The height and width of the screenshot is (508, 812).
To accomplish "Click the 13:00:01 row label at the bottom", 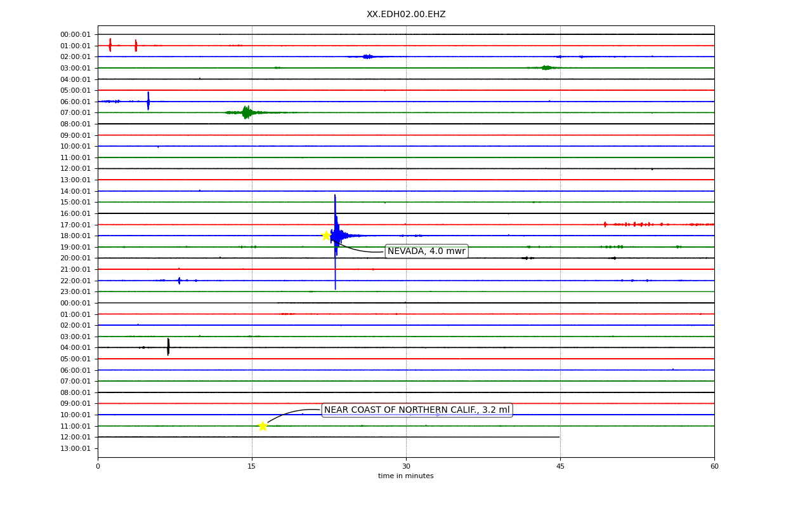I will coord(75,448).
